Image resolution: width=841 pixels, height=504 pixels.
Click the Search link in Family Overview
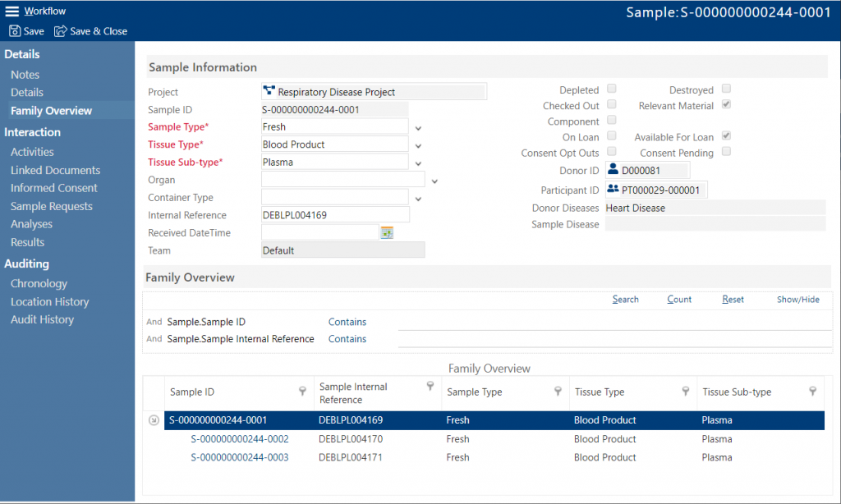click(625, 299)
